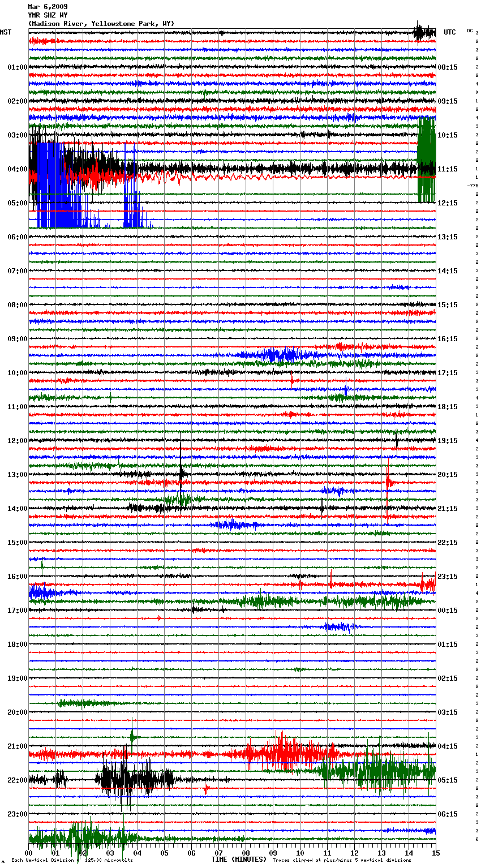Click the '12:15' UTC time label
Screen dimensions: 481x868
448,203
